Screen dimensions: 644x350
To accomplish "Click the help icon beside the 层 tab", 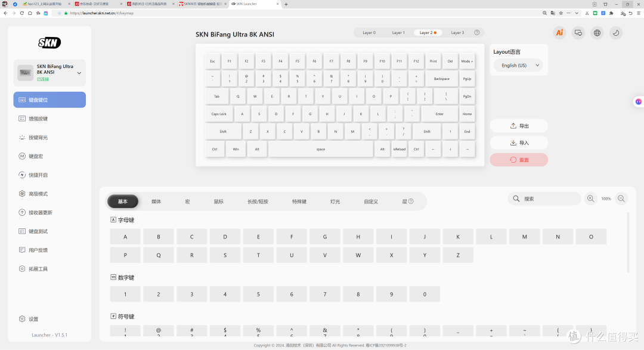I will (x=411, y=202).
